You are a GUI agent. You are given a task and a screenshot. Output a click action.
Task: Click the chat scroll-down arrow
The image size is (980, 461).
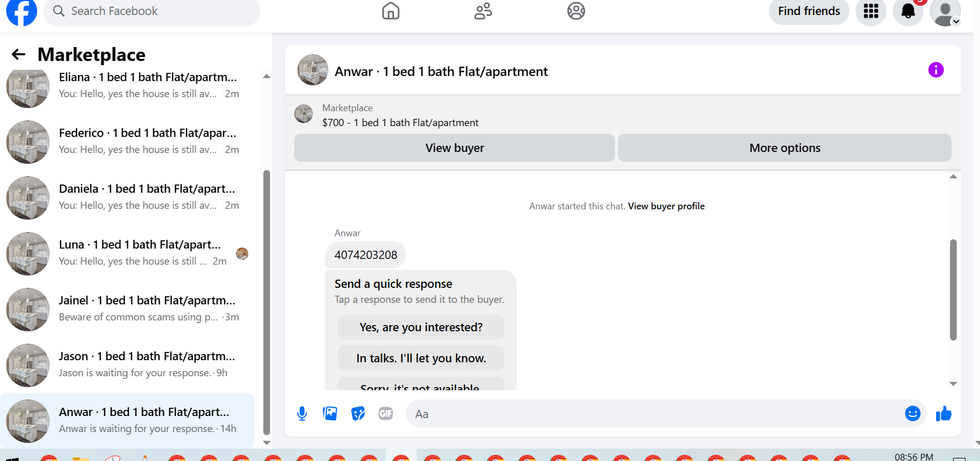[x=953, y=384]
